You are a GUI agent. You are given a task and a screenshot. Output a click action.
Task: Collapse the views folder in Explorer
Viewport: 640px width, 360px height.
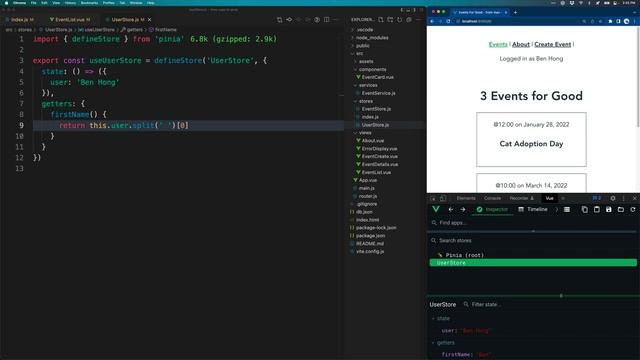(x=365, y=133)
